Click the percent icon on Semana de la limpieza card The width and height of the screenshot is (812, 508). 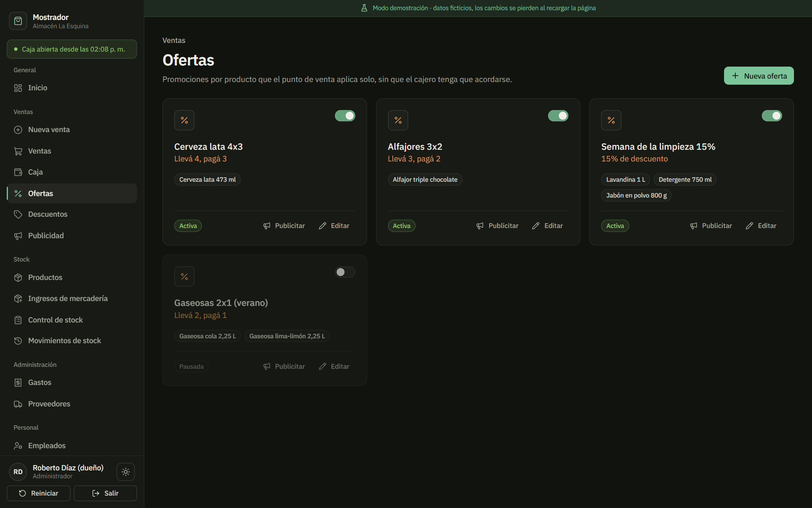(611, 120)
